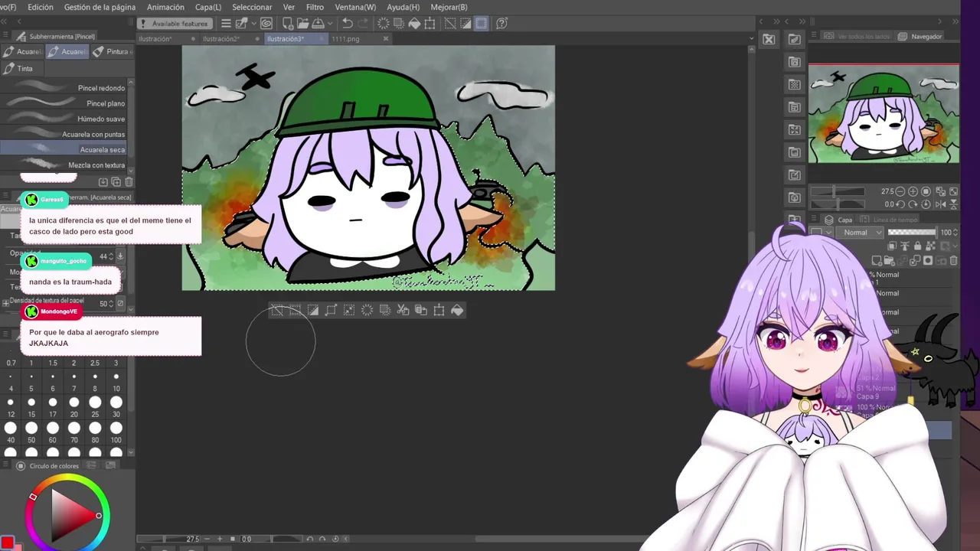Choose the Húmedo suave brush

64,119
